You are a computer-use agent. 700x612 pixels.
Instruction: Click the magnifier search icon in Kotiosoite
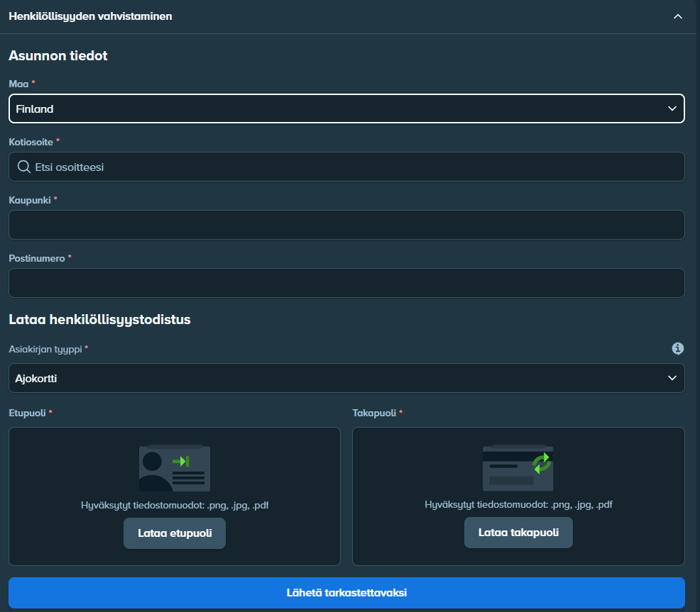coord(24,167)
